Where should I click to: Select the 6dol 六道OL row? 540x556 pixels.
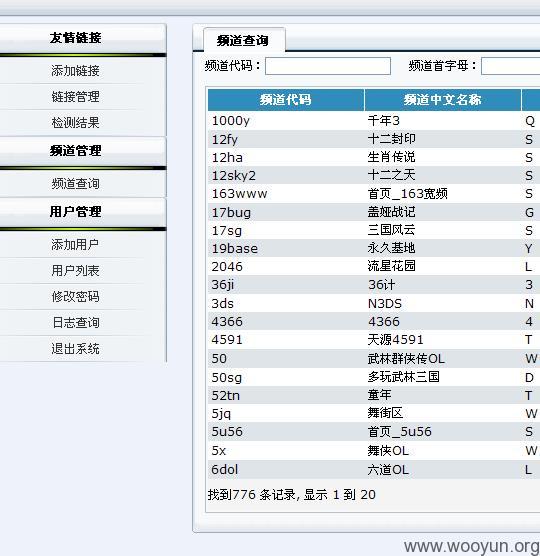[374, 469]
